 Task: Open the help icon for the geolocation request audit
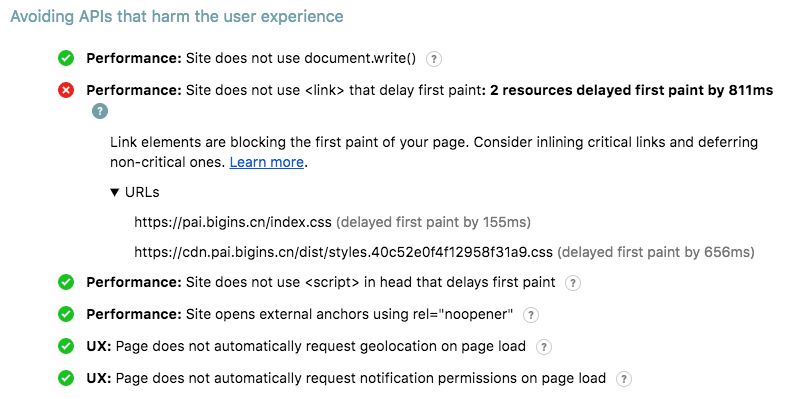coord(544,347)
